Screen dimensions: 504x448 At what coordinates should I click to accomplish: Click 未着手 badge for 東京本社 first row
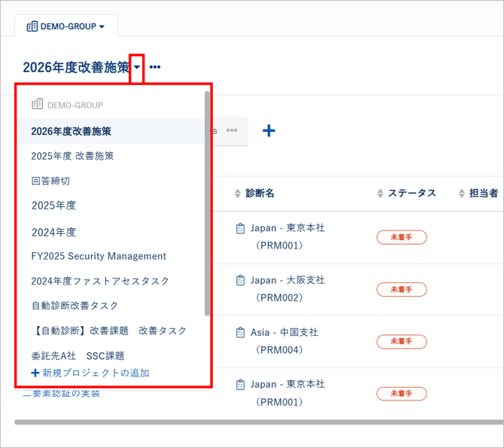[402, 237]
